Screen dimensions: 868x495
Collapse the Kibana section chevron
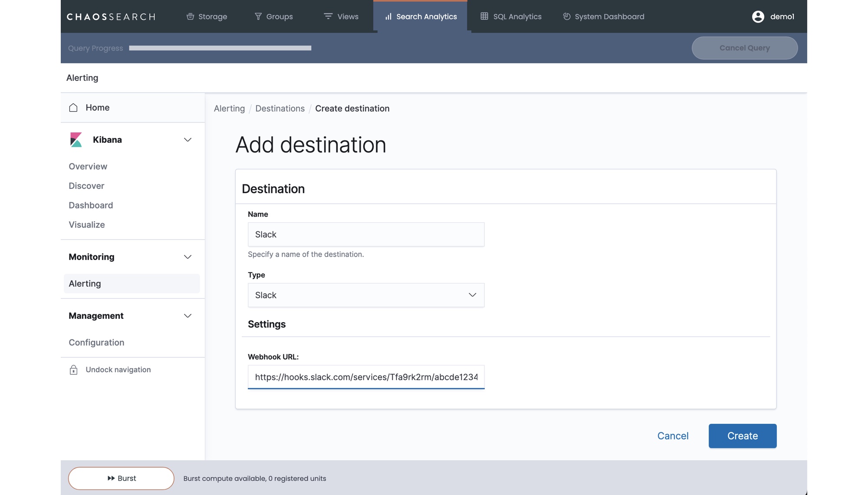pyautogui.click(x=187, y=140)
